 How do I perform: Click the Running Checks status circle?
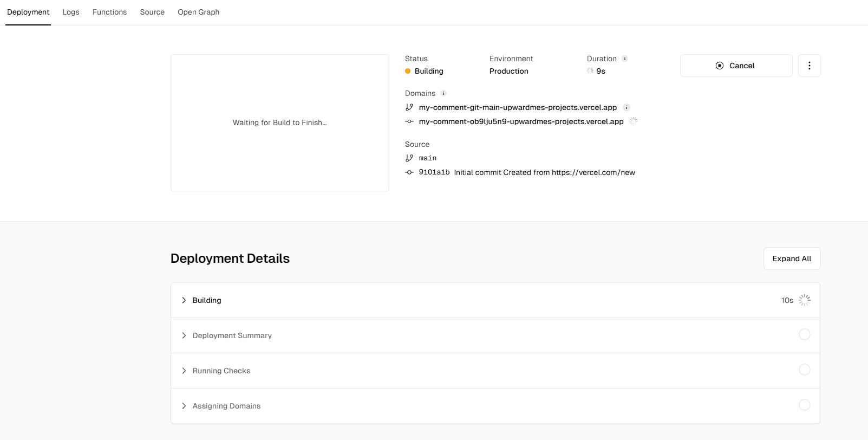pyautogui.click(x=805, y=370)
